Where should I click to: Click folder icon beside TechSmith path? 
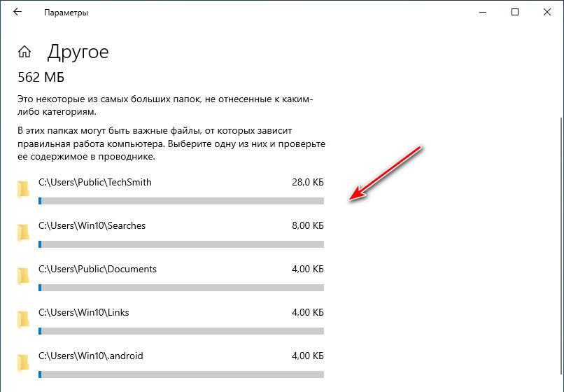click(23, 189)
